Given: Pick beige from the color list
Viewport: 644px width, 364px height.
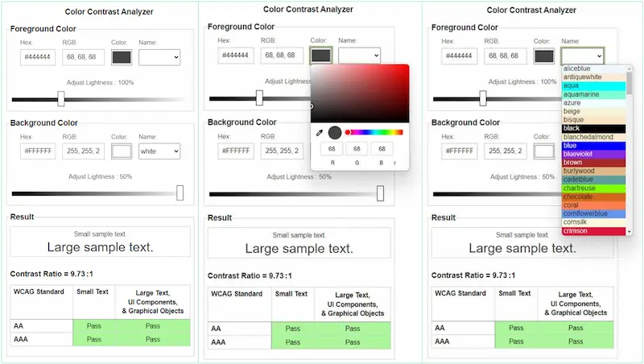Looking at the screenshot, I should coord(594,111).
